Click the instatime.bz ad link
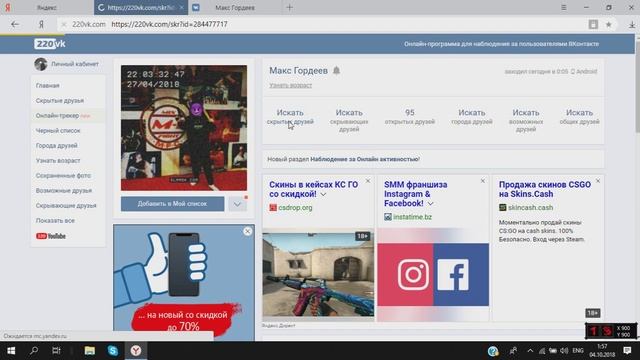The image size is (640, 360). tap(412, 217)
